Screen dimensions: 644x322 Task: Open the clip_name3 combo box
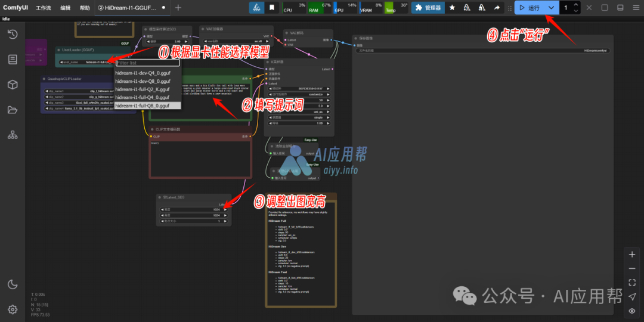click(x=89, y=103)
